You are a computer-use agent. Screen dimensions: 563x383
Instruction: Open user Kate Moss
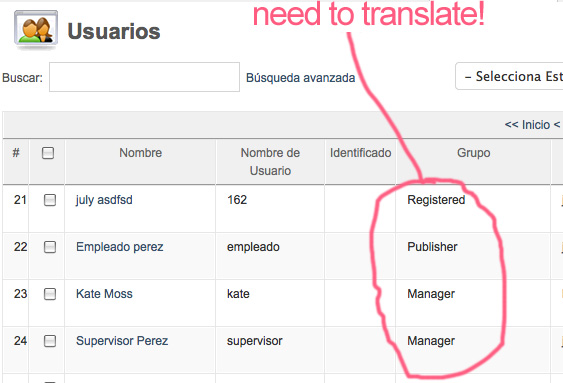pyautogui.click(x=104, y=294)
